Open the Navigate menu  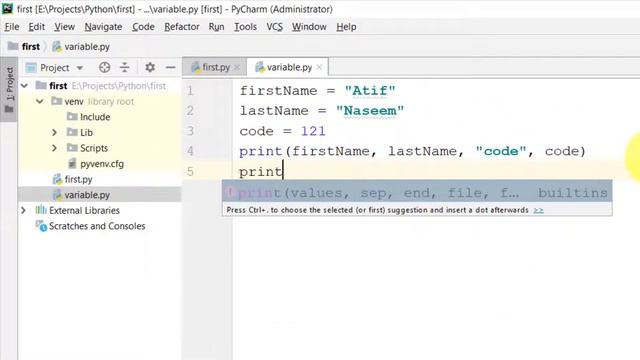tap(103, 27)
